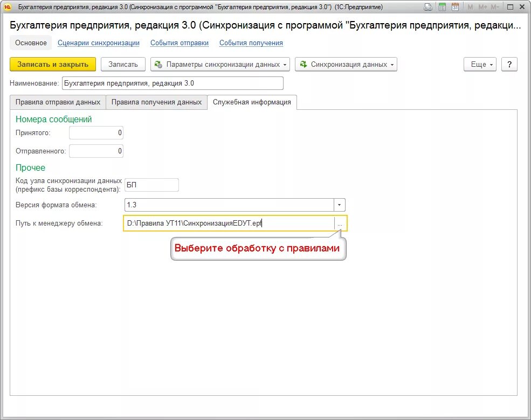The image size is (531, 420).
Task: Click the ? help button
Action: click(x=509, y=64)
